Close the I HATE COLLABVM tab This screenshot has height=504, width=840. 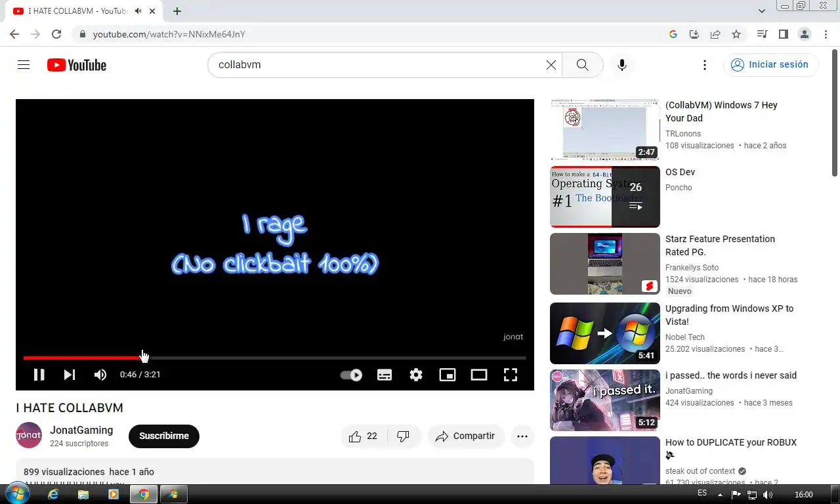[152, 11]
